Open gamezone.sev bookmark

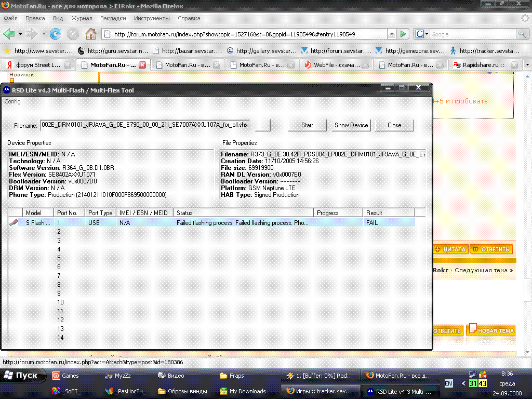click(410, 51)
